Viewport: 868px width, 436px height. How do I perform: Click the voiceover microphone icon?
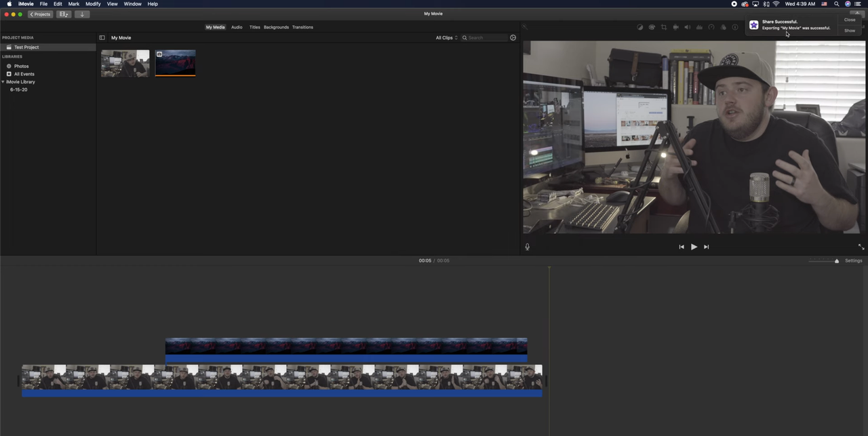pos(527,247)
